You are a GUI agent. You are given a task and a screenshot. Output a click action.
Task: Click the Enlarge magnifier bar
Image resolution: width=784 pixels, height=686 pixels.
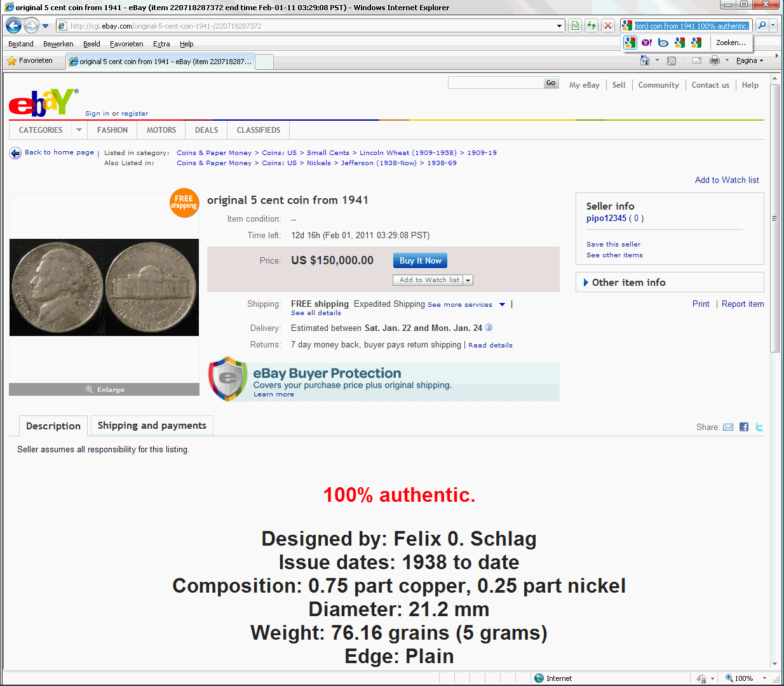[104, 389]
